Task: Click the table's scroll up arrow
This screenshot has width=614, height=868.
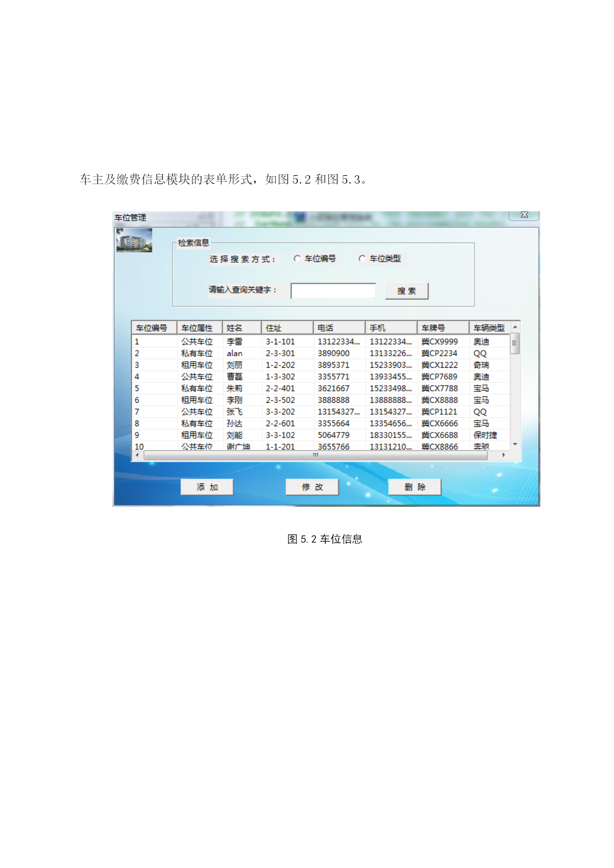Action: coord(515,327)
